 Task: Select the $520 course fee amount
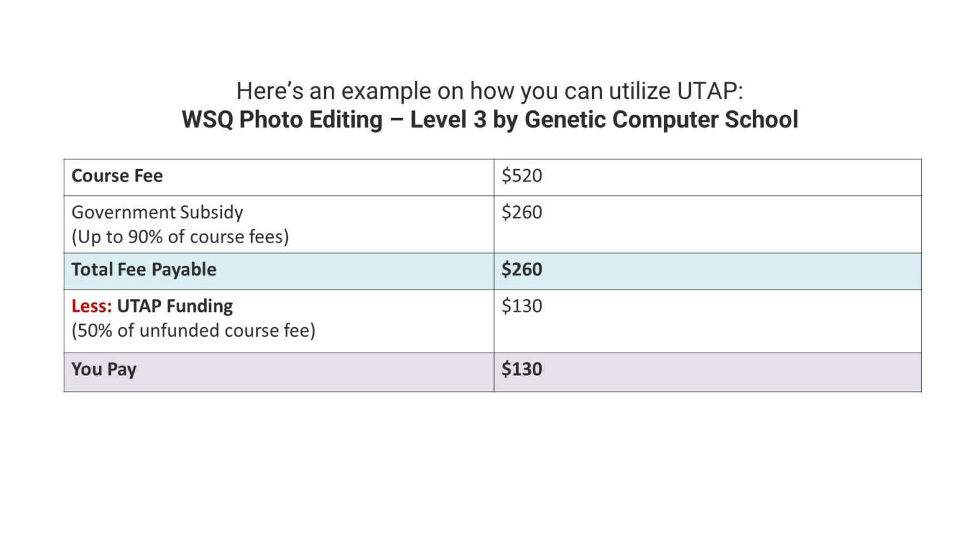pyautogui.click(x=521, y=176)
